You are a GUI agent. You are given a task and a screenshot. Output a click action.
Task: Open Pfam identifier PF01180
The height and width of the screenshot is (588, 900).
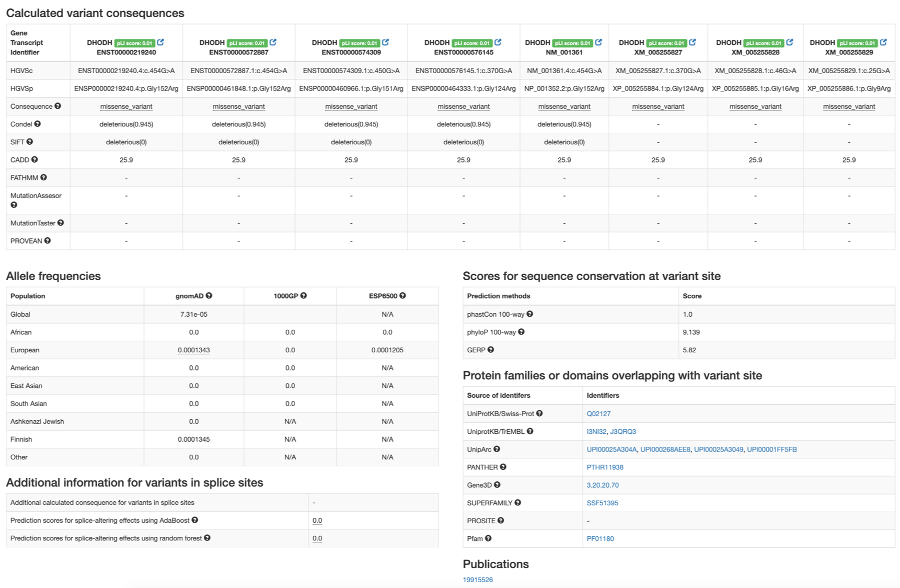[x=600, y=539]
